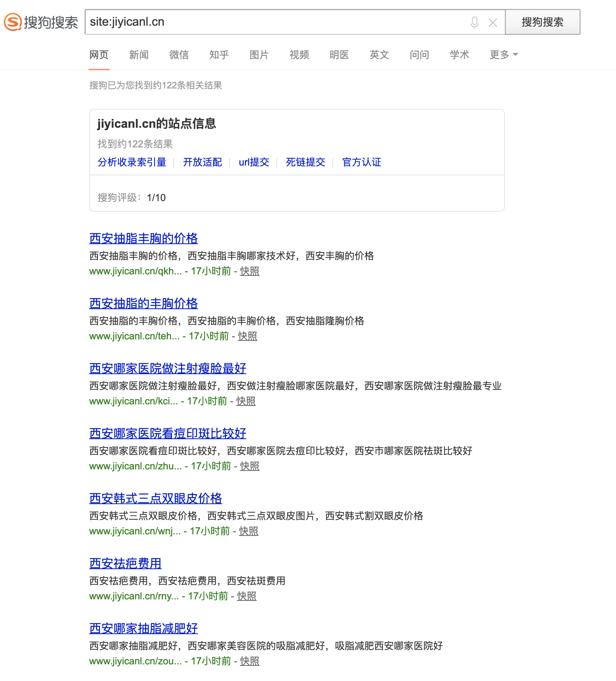Open 快照 for the jiyicanl.cn/teh result
The image size is (616, 681).
[x=248, y=336]
